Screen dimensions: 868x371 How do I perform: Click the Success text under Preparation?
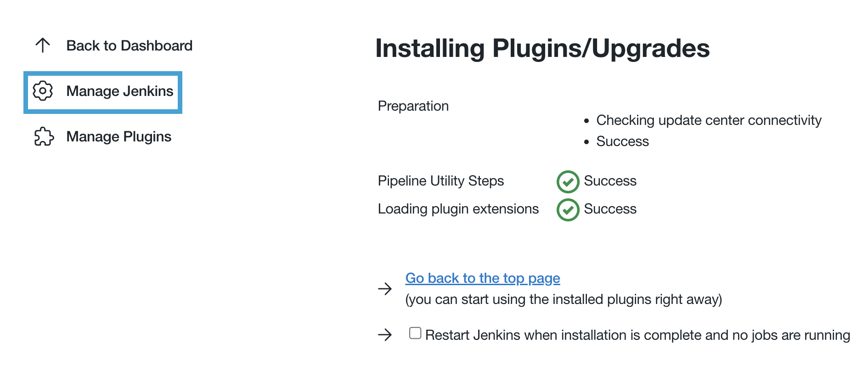point(622,141)
